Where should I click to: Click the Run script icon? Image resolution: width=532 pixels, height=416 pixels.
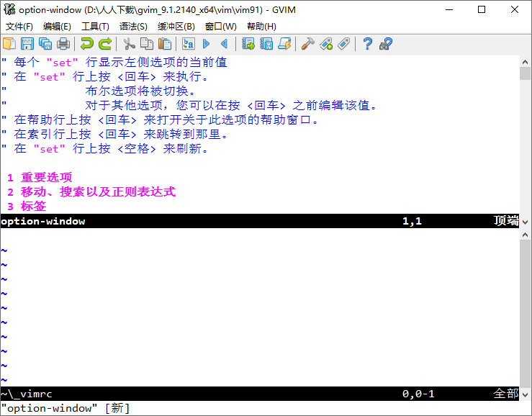coord(284,44)
